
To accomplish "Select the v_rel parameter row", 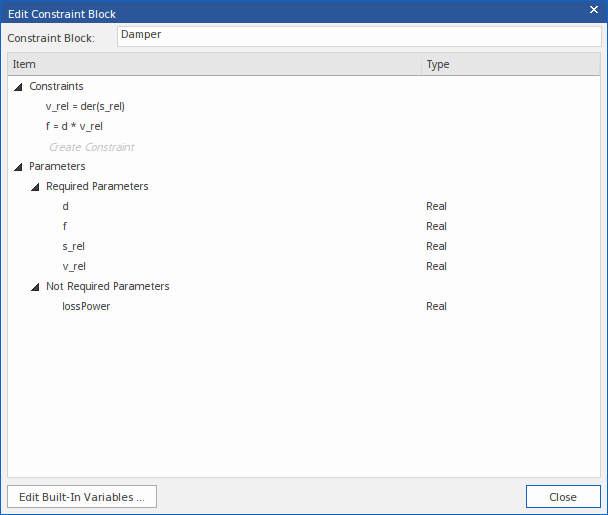I will [x=74, y=266].
